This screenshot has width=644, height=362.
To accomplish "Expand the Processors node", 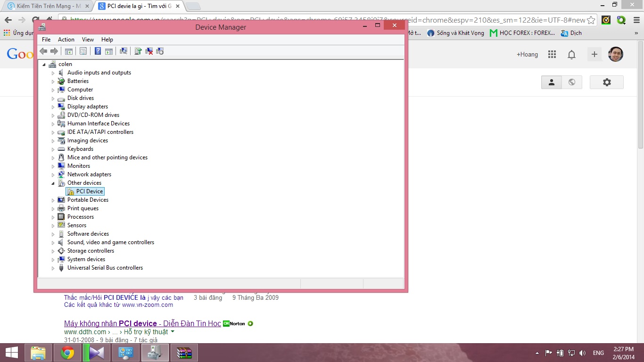I will point(53,217).
